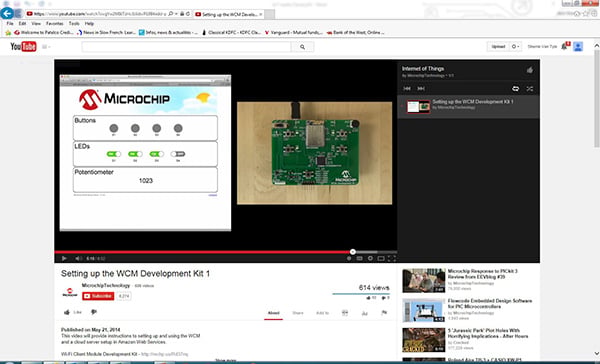Open the Help menu

[89, 23]
